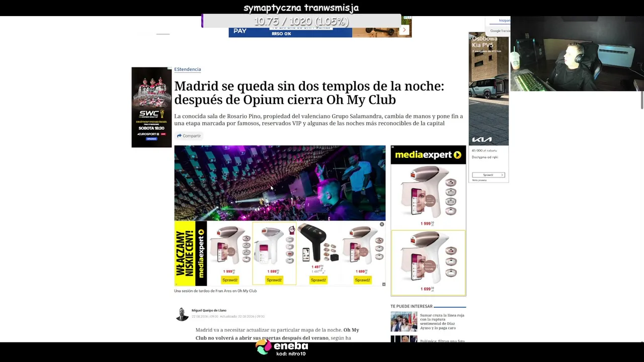Click Sprawdź under the 1 599 epilator

274,280
